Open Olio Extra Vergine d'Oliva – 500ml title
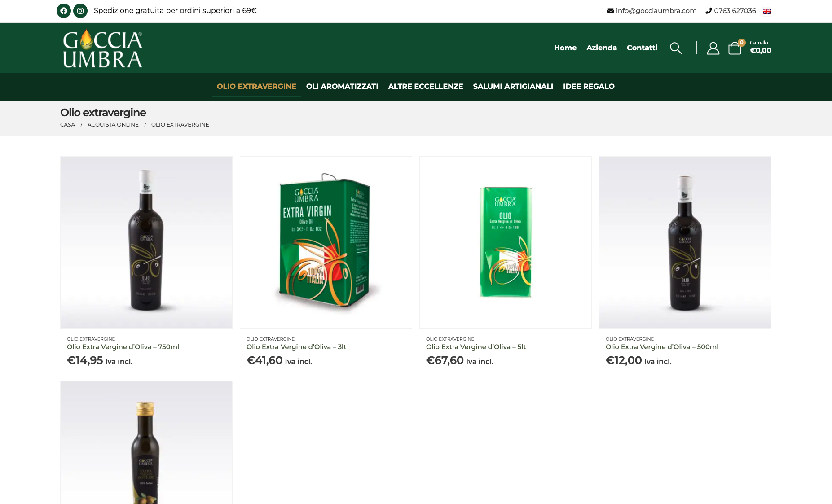 [x=662, y=347]
